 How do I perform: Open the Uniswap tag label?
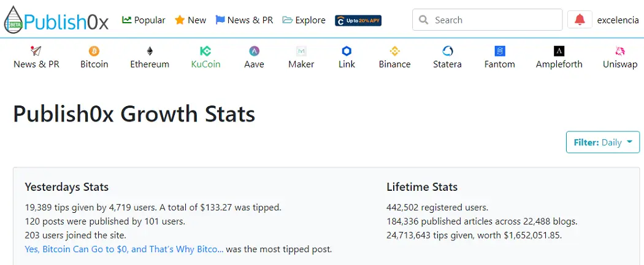tap(619, 64)
